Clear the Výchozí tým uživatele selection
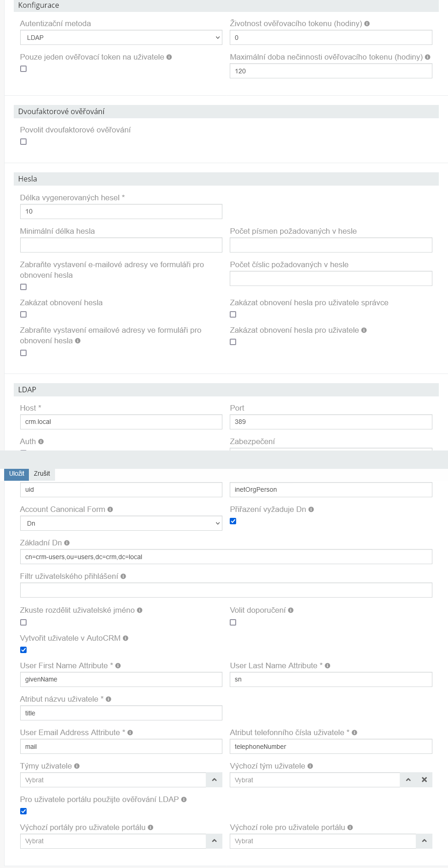Image resolution: width=448 pixels, height=868 pixels. point(424,780)
